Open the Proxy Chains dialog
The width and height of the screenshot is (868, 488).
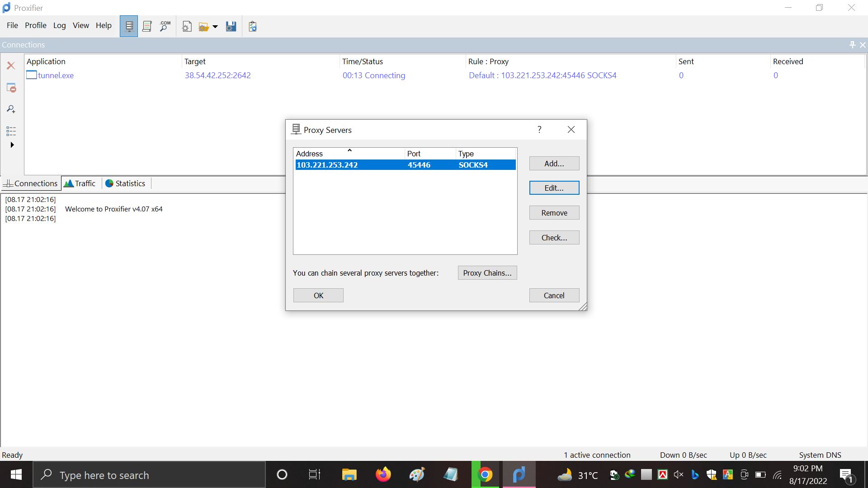tap(487, 272)
